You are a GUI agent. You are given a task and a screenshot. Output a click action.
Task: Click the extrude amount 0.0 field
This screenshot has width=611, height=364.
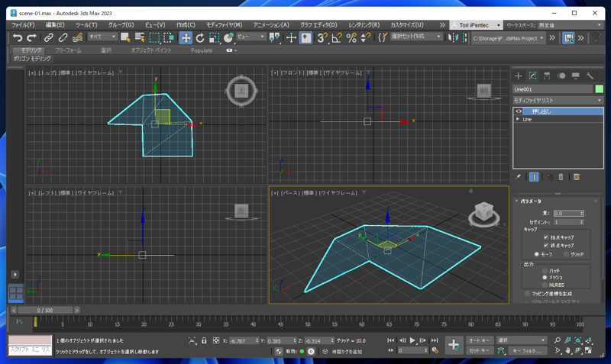(566, 214)
